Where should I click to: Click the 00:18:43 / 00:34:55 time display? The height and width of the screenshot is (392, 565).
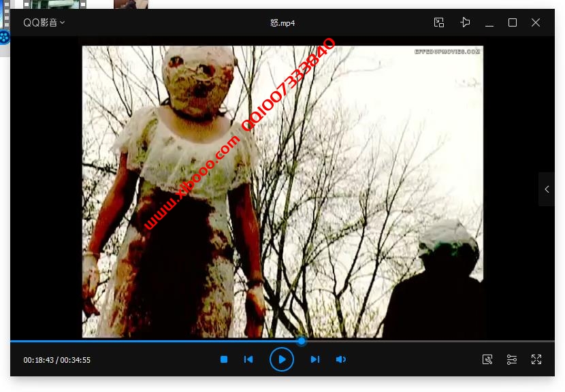pos(57,360)
